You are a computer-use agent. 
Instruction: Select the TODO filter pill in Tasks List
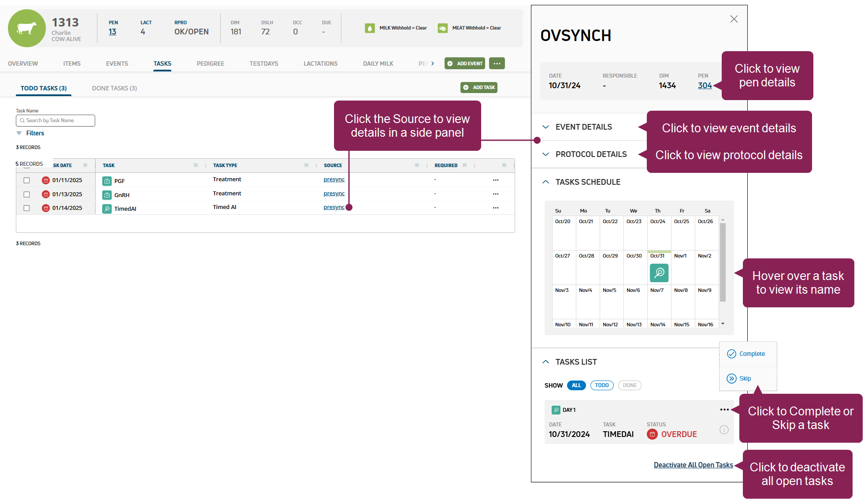click(601, 385)
